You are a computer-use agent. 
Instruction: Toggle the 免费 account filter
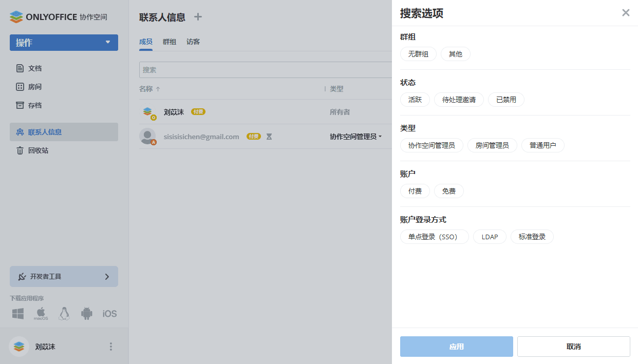point(449,191)
